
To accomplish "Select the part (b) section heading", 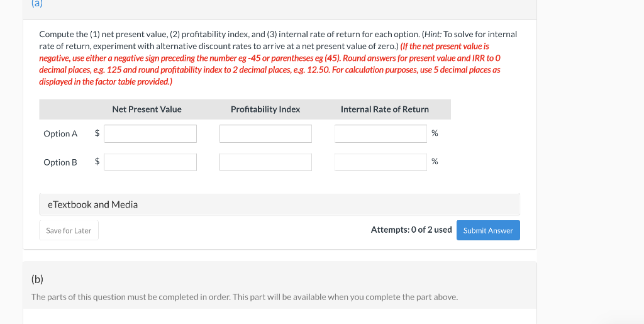I will coord(37,280).
